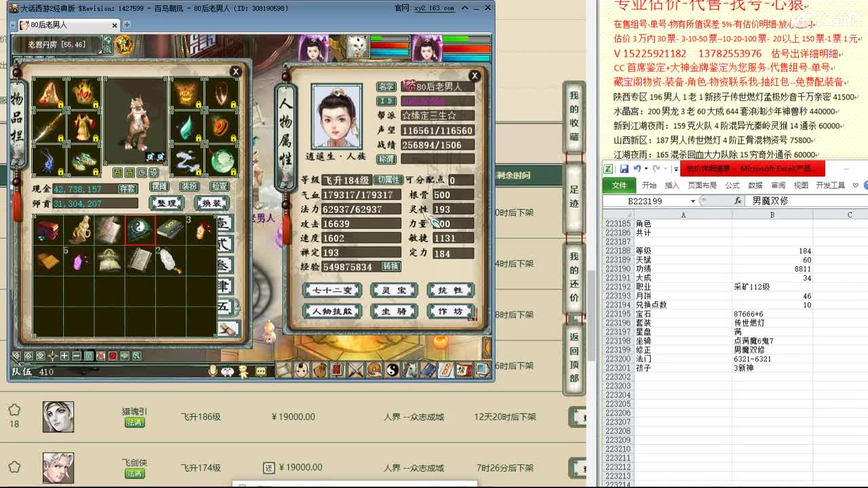Screen dimensions: 868x488
Task: Click the 存款 deposit button
Action: point(127,189)
